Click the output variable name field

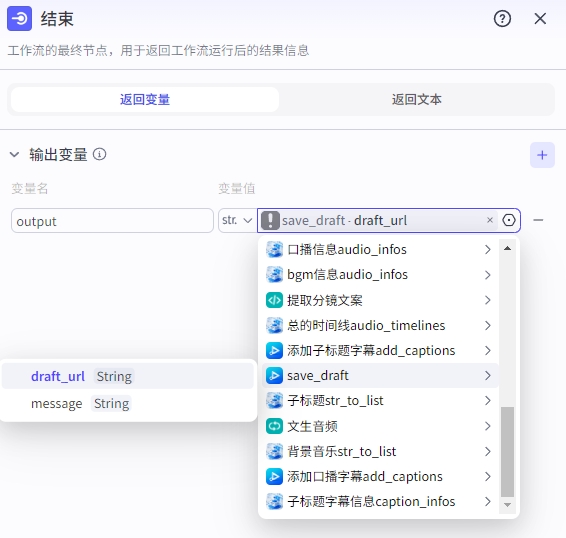[112, 221]
